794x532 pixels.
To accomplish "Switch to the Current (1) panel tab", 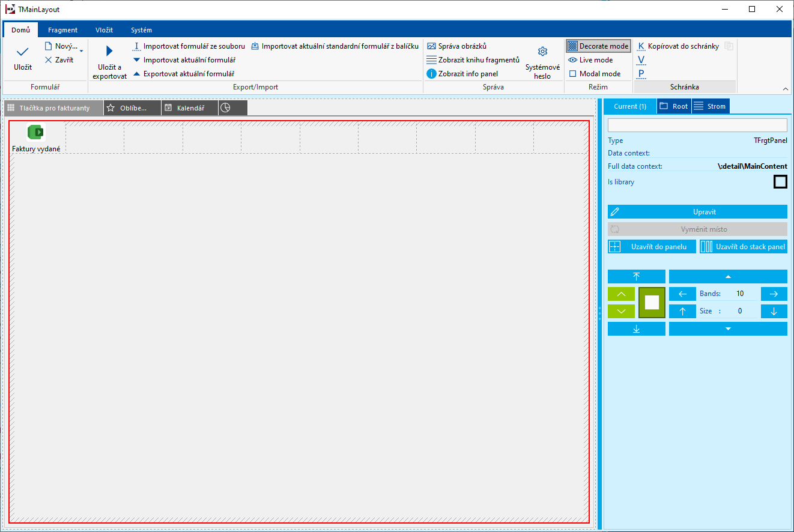I will pyautogui.click(x=630, y=106).
